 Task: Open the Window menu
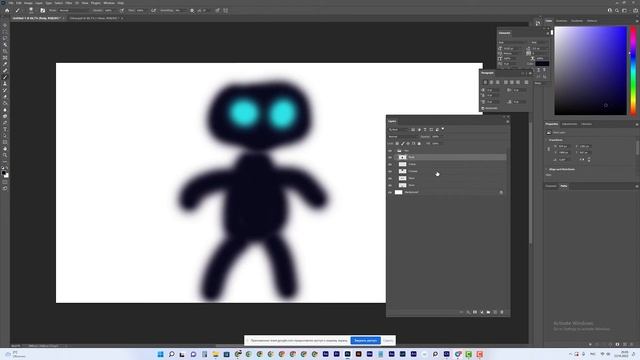click(x=109, y=3)
